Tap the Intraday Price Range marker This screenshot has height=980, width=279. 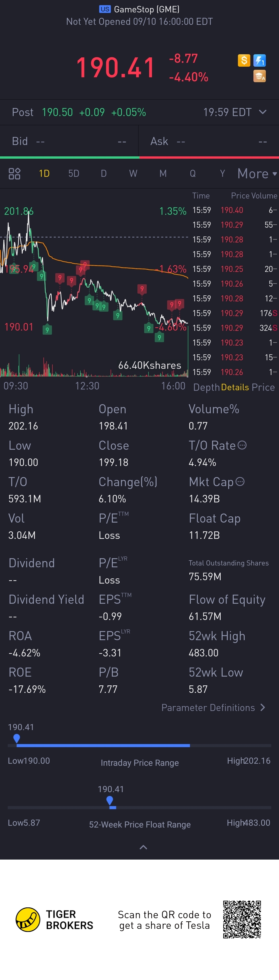[17, 738]
